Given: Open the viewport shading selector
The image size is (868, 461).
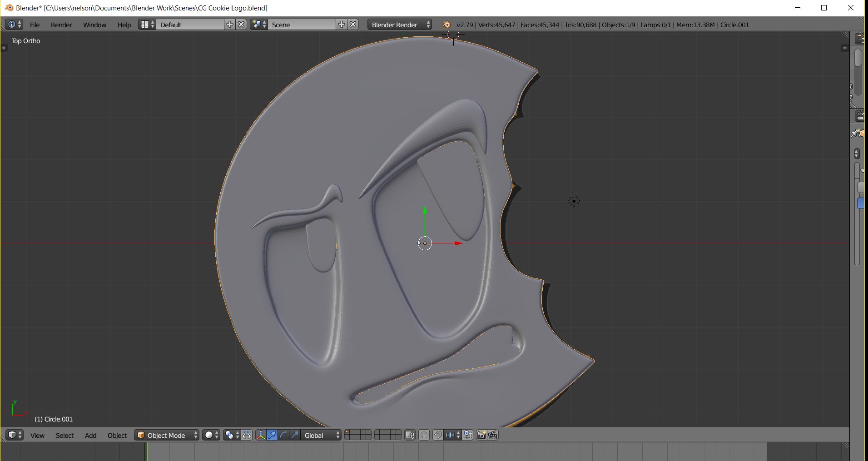Looking at the screenshot, I should [x=211, y=435].
